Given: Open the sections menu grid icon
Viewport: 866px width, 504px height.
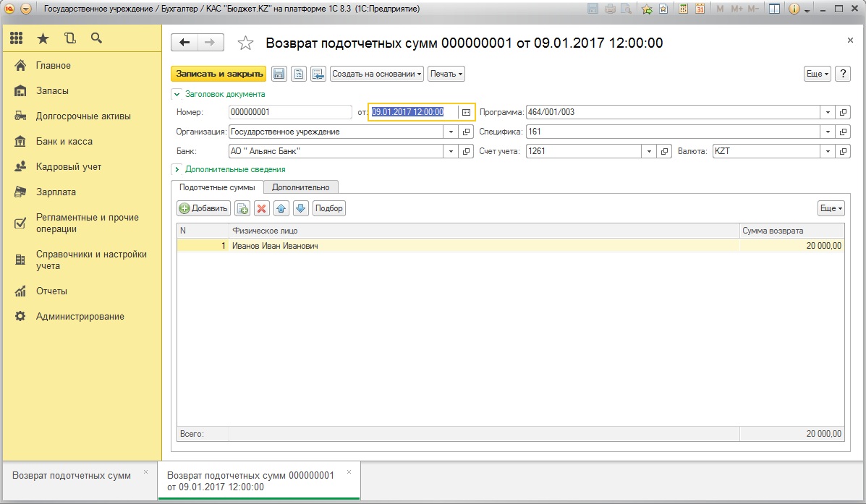Looking at the screenshot, I should (17, 38).
